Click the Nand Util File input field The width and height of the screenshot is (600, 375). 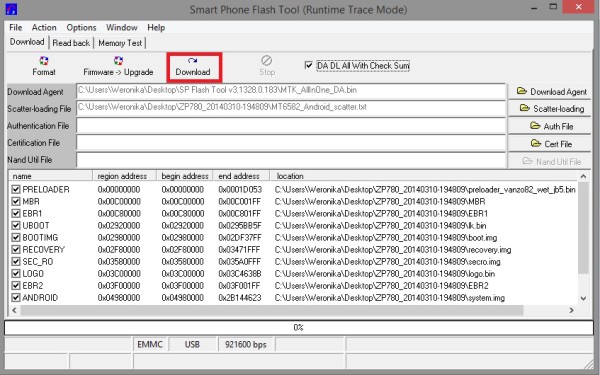click(x=291, y=160)
